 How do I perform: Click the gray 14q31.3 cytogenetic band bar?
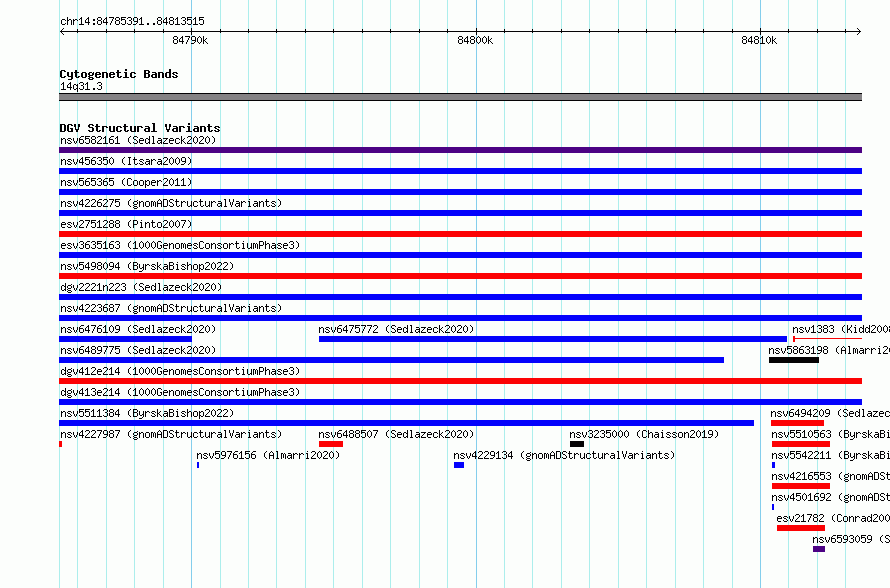tap(460, 97)
